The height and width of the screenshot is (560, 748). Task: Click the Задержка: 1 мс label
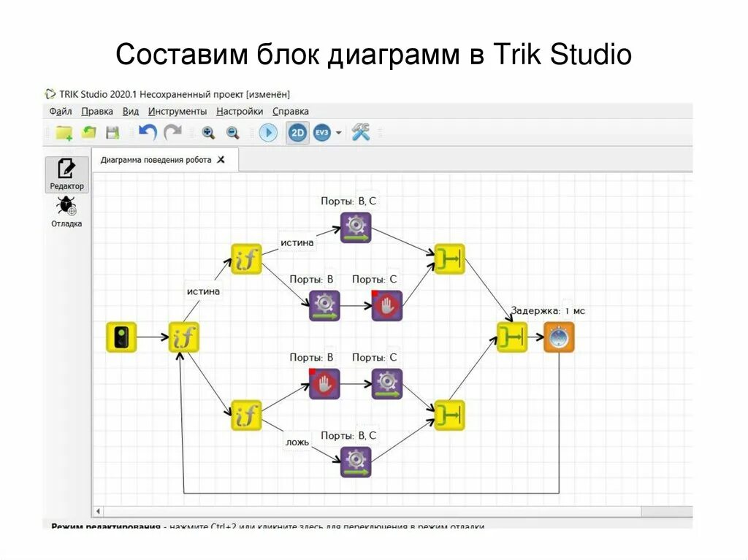(x=548, y=311)
